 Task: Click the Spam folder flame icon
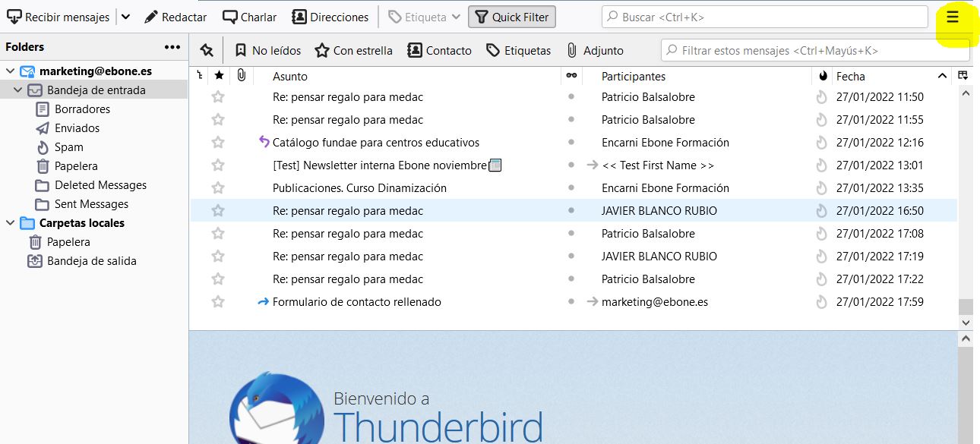pyautogui.click(x=43, y=147)
